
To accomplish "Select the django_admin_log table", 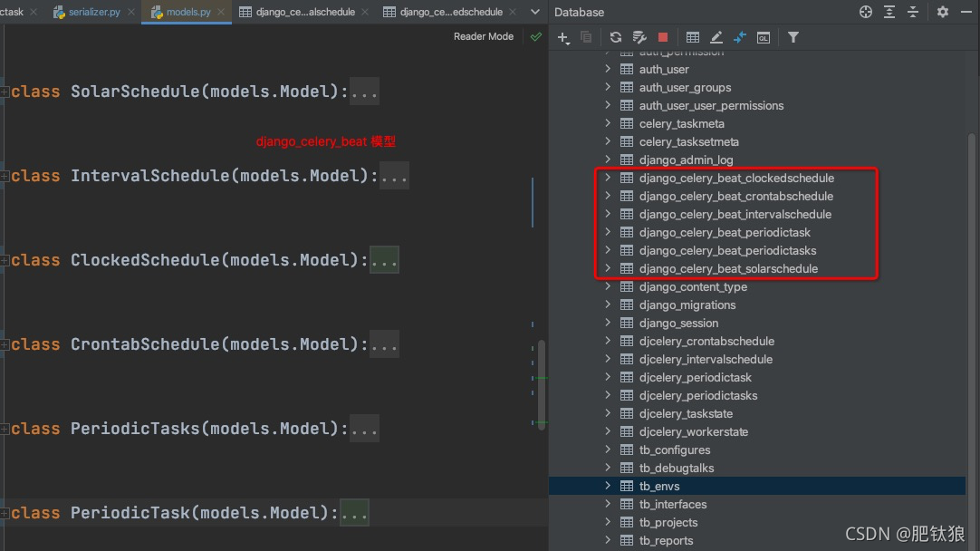I will coord(687,160).
